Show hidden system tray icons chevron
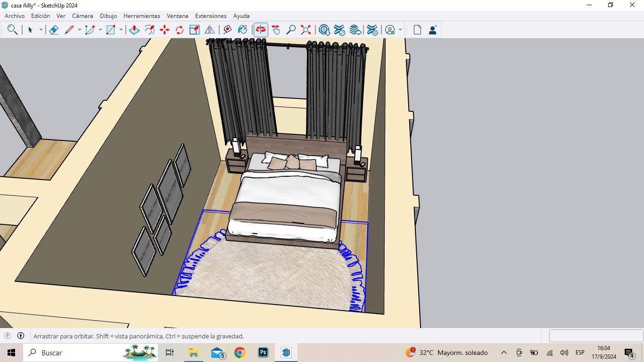The height and width of the screenshot is (362, 644). coord(504,353)
